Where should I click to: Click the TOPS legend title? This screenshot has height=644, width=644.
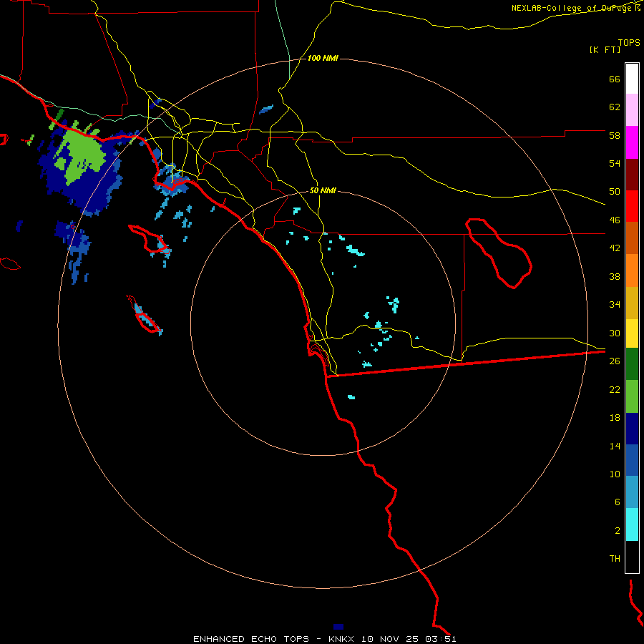pos(629,42)
